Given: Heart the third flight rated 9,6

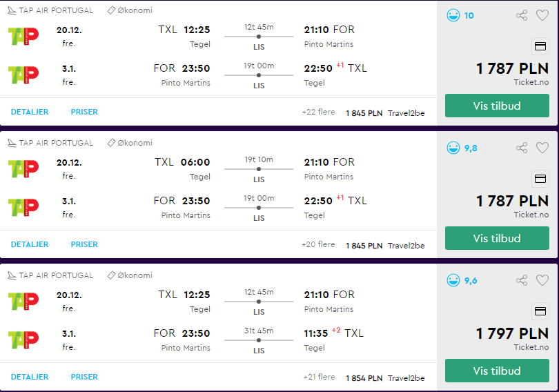Looking at the screenshot, I should pyautogui.click(x=542, y=280).
